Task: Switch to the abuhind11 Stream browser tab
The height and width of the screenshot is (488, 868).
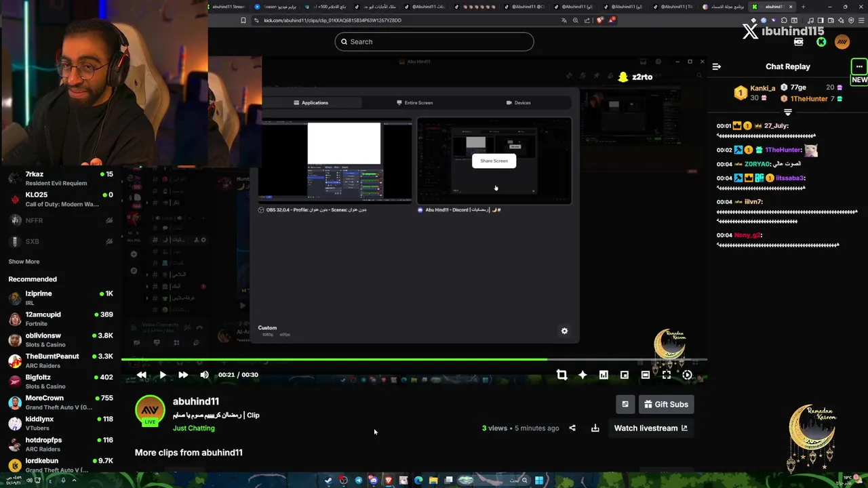Action: coord(229,7)
